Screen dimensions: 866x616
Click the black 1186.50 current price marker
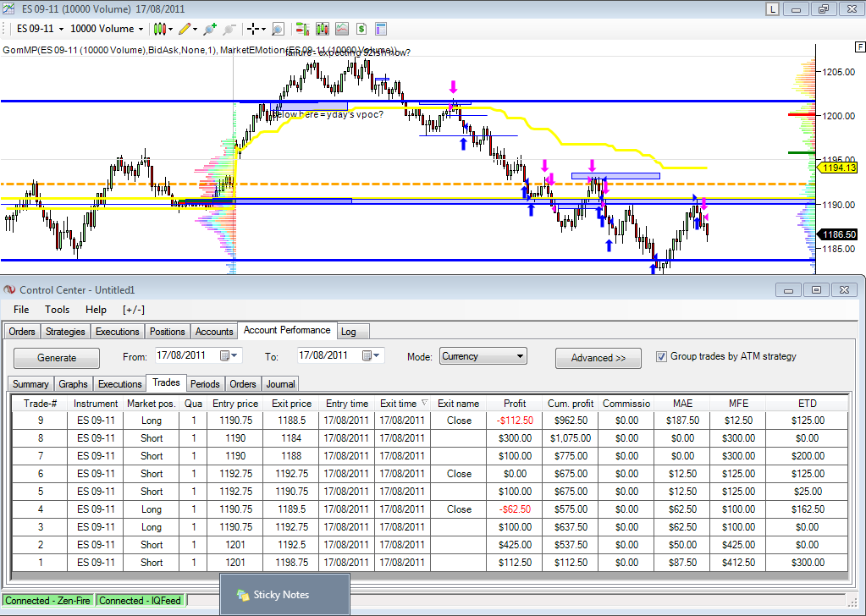pos(839,234)
